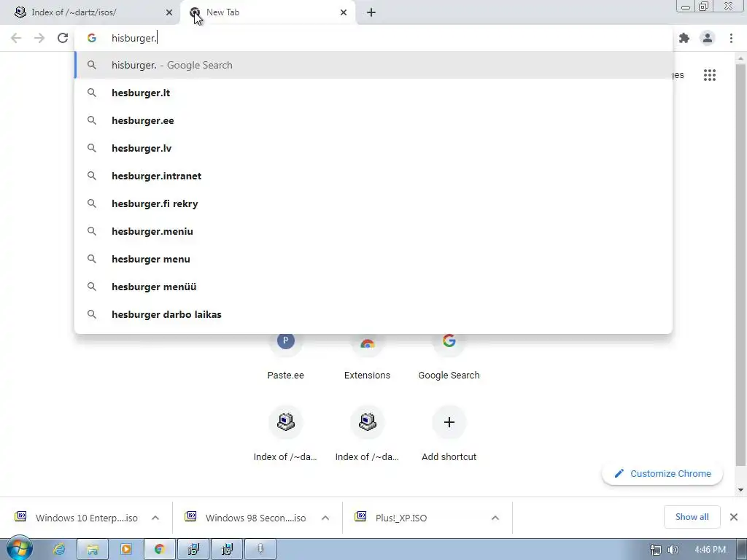
Task: Select the hesburger.meniu suggestion
Action: [x=373, y=231]
